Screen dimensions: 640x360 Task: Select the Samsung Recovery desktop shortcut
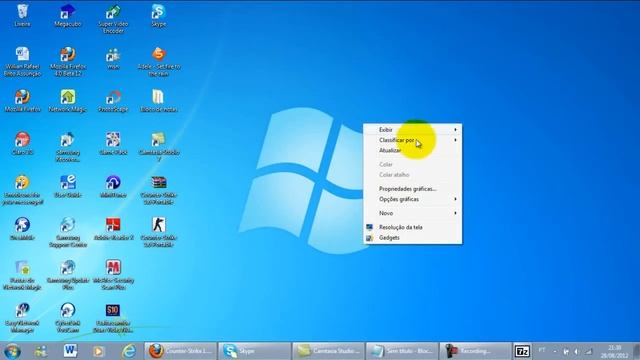68,147
